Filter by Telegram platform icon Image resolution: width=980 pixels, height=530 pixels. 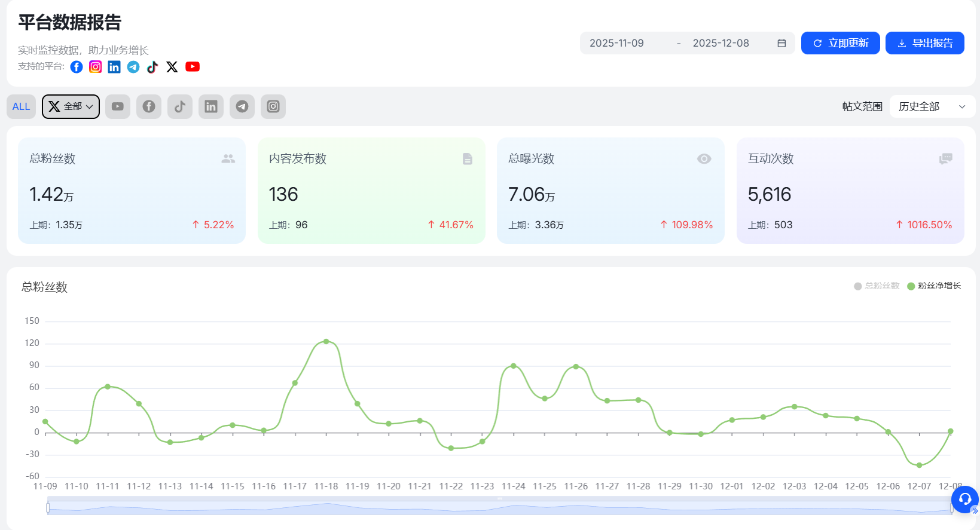pyautogui.click(x=242, y=106)
